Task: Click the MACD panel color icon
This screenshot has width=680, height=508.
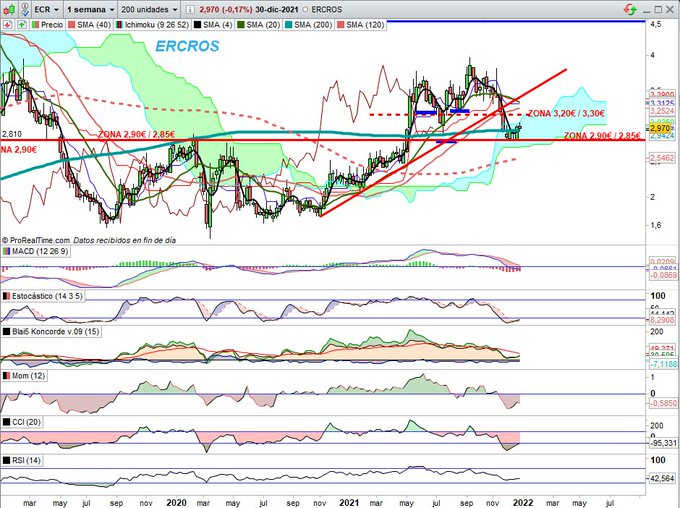Action: (6, 251)
